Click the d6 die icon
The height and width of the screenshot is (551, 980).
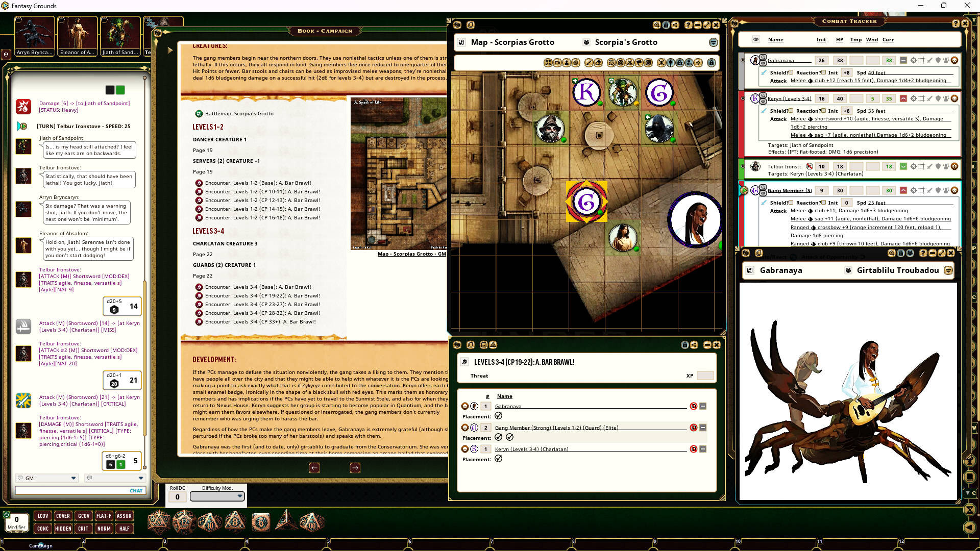tap(261, 521)
